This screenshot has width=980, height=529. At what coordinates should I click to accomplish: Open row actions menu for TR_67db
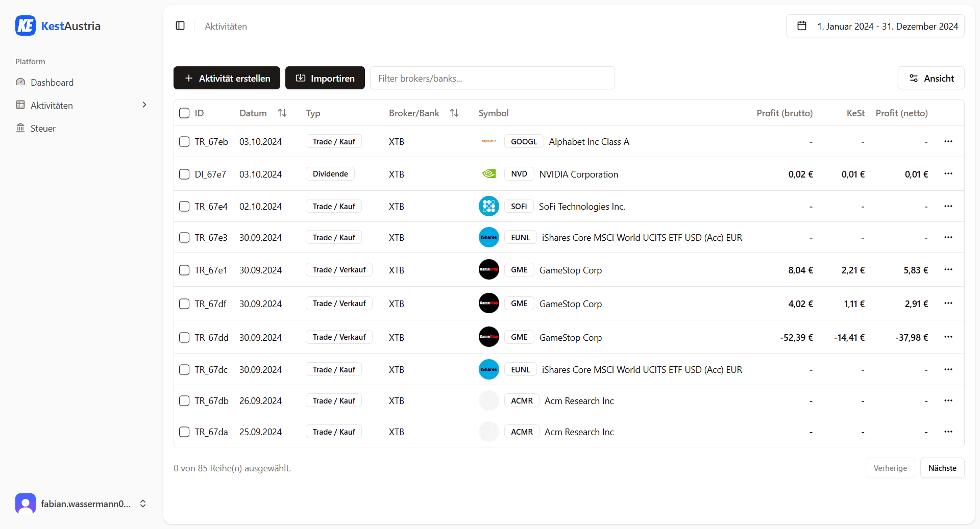coord(948,400)
